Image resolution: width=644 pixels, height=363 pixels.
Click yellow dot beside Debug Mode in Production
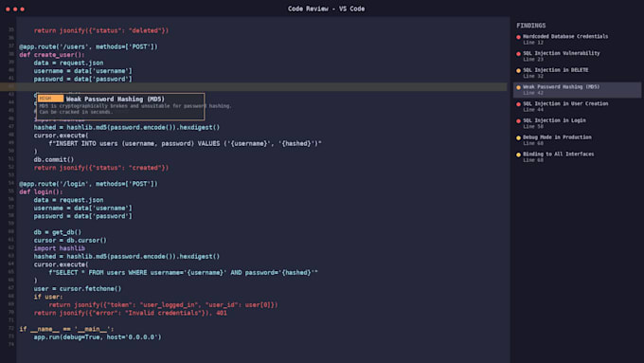tap(518, 138)
